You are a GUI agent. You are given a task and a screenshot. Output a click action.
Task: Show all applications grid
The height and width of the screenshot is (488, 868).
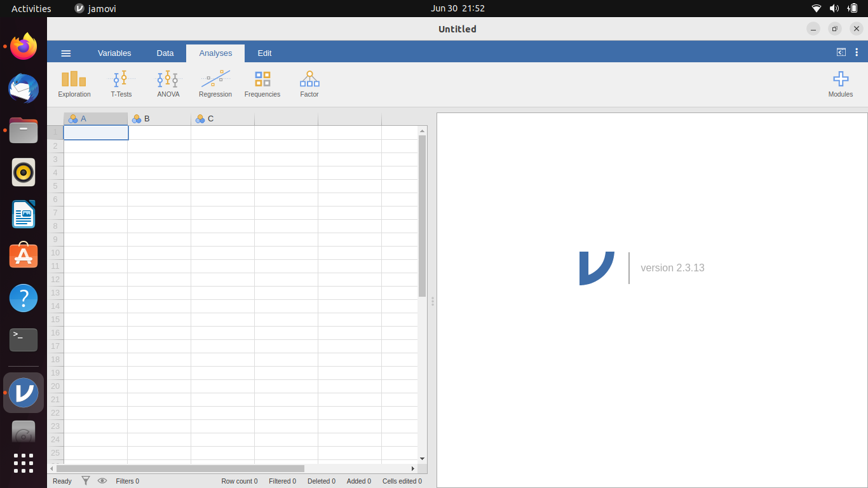click(x=24, y=463)
